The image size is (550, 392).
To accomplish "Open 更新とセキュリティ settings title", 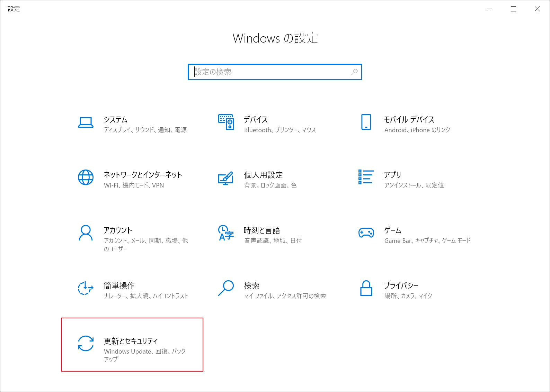I will pyautogui.click(x=131, y=341).
